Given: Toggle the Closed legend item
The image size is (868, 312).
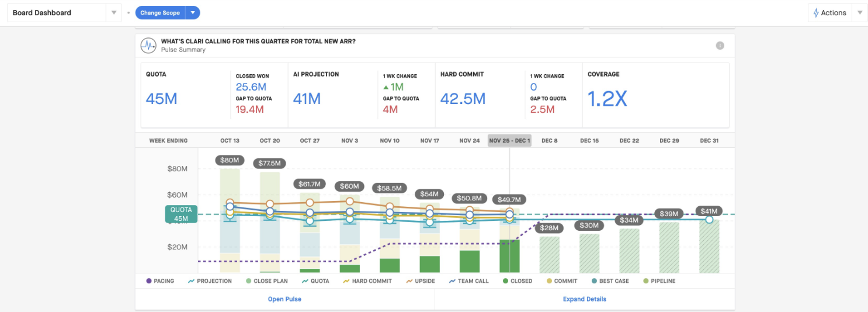Looking at the screenshot, I should [518, 281].
